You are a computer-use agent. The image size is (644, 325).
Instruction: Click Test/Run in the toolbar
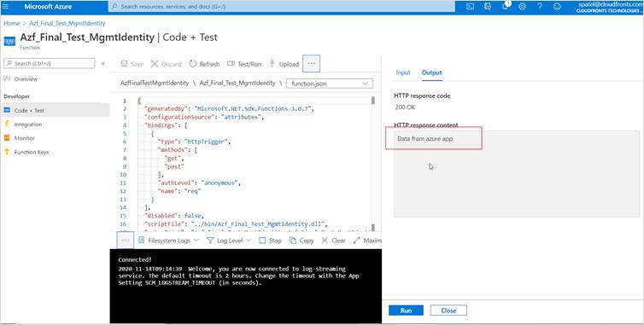click(x=244, y=64)
